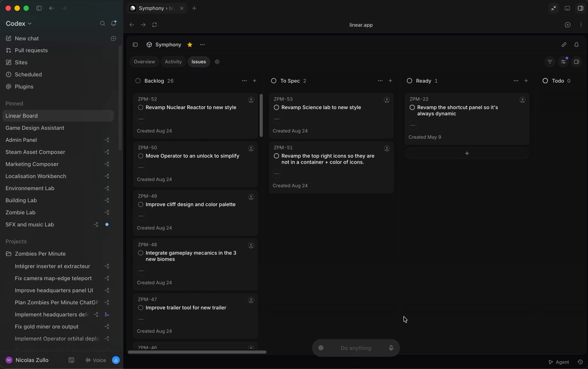588x369 pixels.
Task: Open the To Spec column more options
Action: [380, 81]
